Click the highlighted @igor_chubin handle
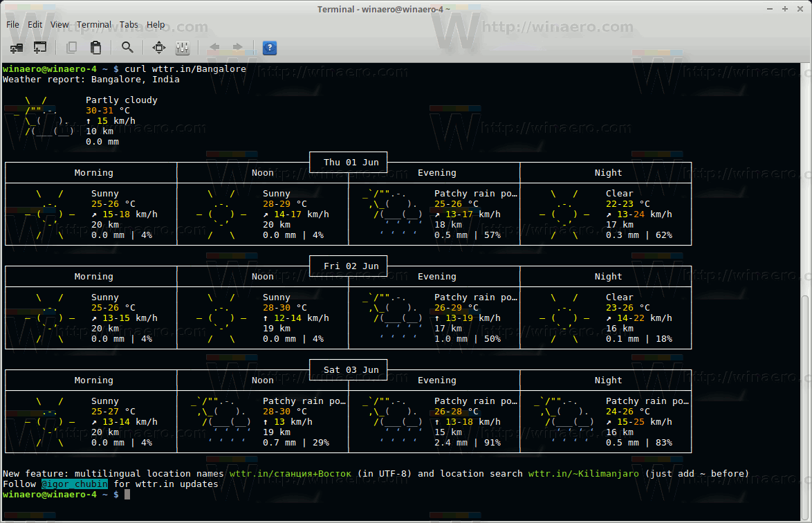 pos(74,484)
